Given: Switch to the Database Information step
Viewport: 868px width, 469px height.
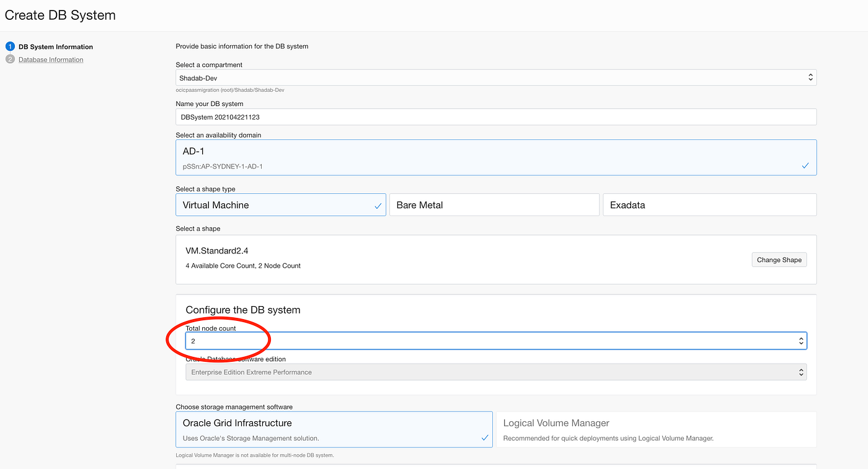Looking at the screenshot, I should click(50, 59).
